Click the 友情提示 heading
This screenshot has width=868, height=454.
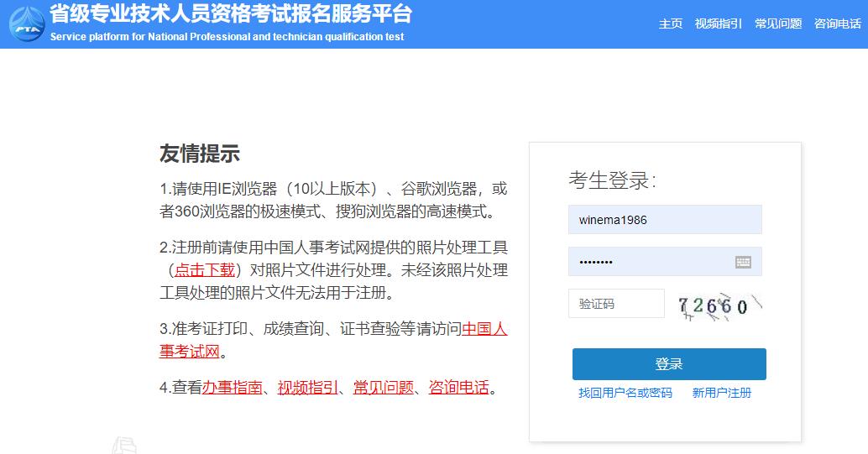coord(200,154)
